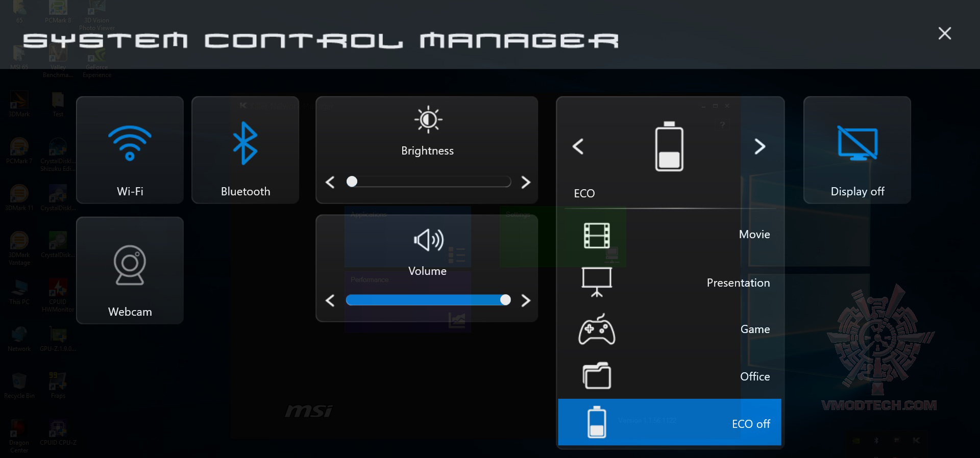Click the blue Volume slider bar
This screenshot has height=458, width=980.
coord(428,300)
